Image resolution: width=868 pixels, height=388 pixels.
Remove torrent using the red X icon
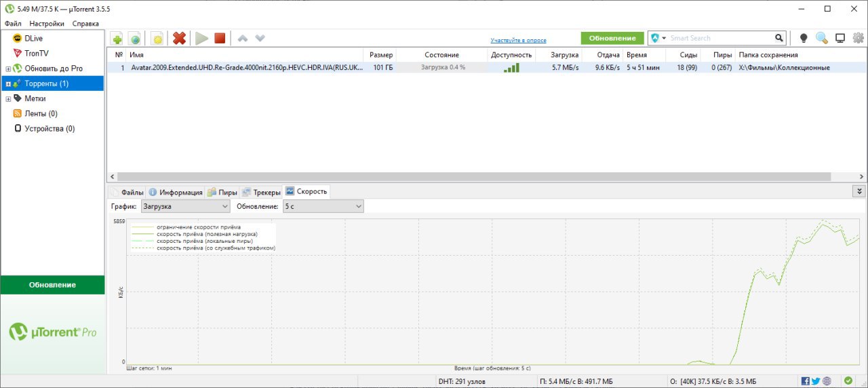point(179,39)
